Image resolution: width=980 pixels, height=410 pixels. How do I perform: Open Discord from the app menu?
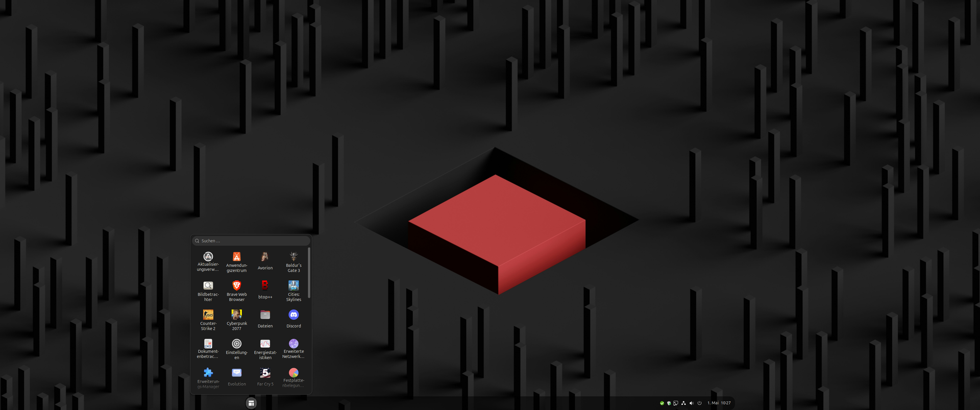click(293, 319)
